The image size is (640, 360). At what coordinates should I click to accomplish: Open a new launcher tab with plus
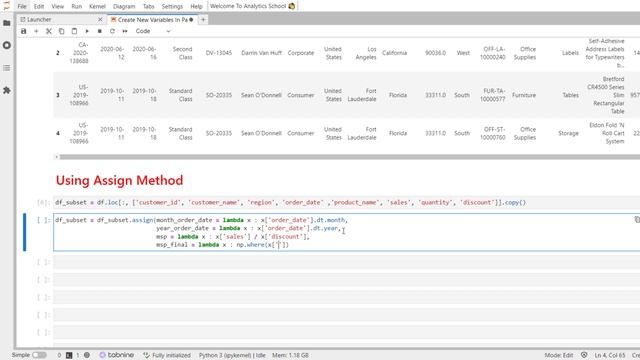(x=203, y=20)
